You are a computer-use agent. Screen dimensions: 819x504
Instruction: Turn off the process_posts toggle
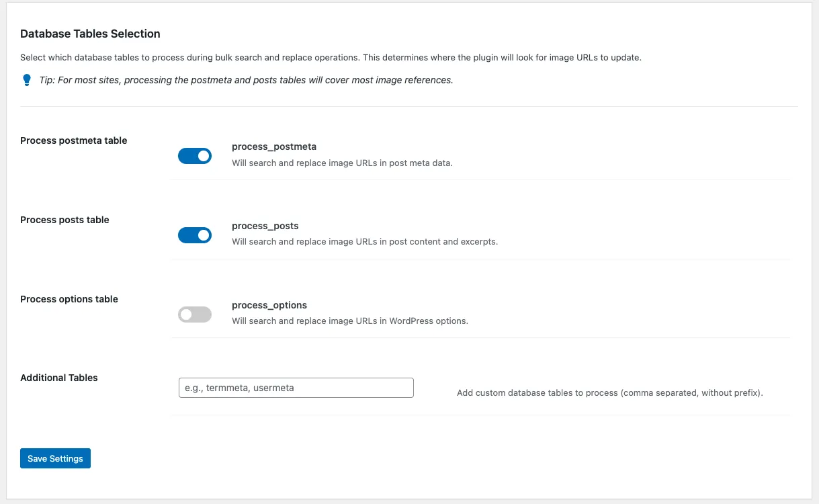coord(195,235)
